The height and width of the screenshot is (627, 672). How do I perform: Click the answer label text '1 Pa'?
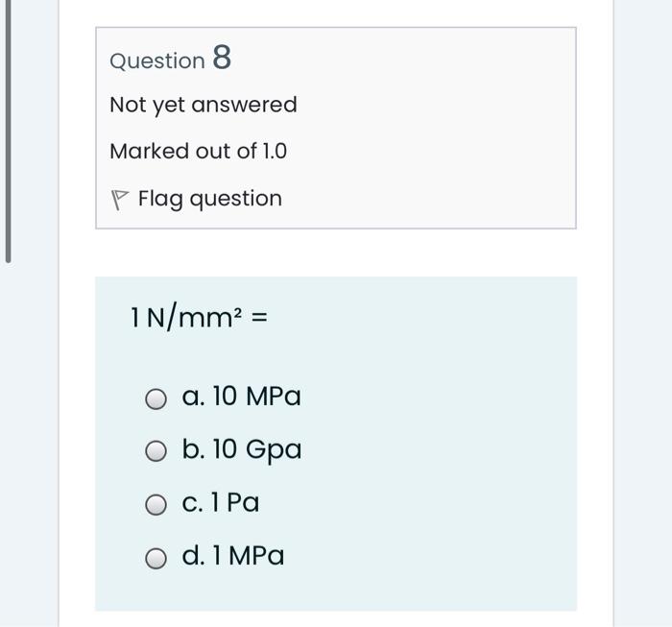(235, 502)
